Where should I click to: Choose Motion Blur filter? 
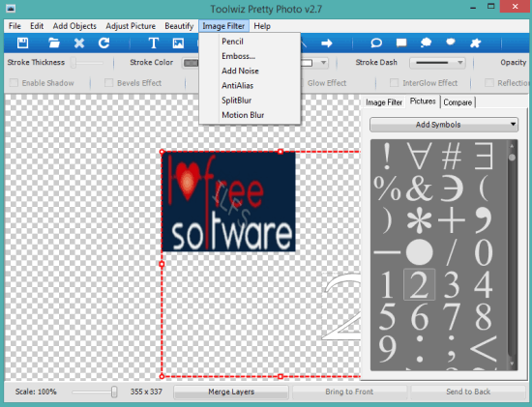tap(250, 115)
